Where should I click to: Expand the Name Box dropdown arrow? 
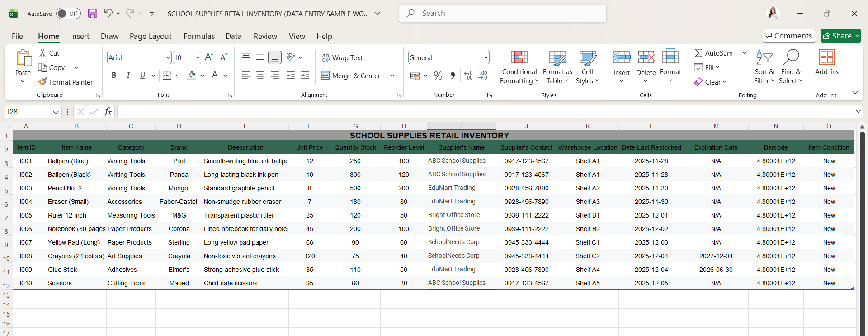point(56,112)
